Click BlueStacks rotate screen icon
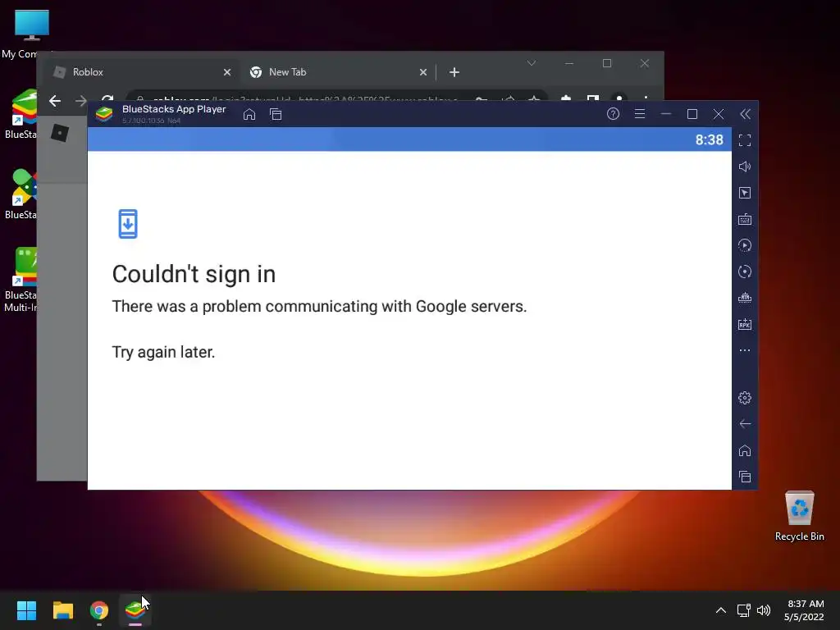The width and height of the screenshot is (840, 630). [745, 272]
